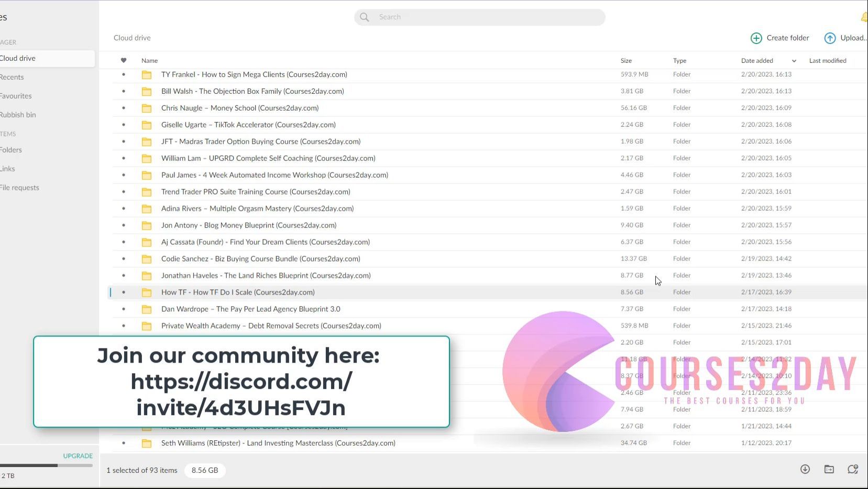
Task: Open Recents in the sidebar
Action: point(12,77)
